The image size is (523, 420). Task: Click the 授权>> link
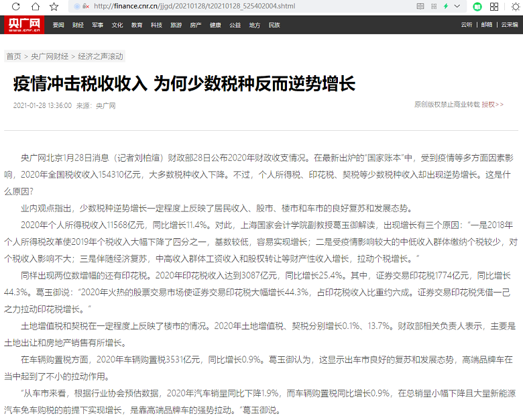pos(492,105)
